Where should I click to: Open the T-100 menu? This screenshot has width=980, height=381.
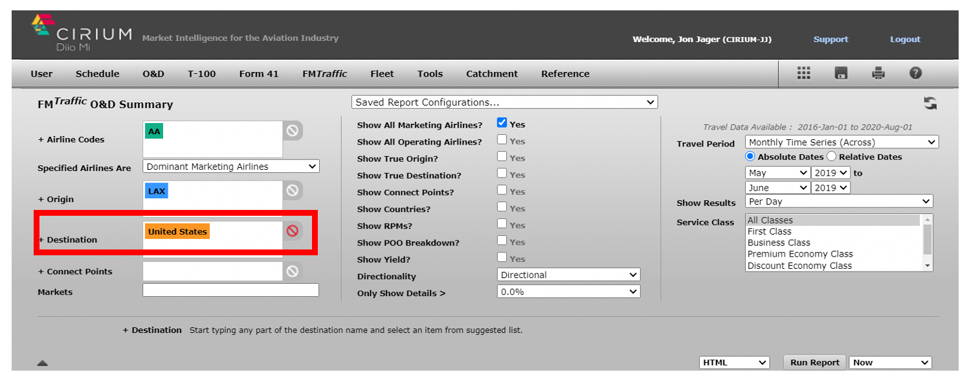[x=202, y=74]
